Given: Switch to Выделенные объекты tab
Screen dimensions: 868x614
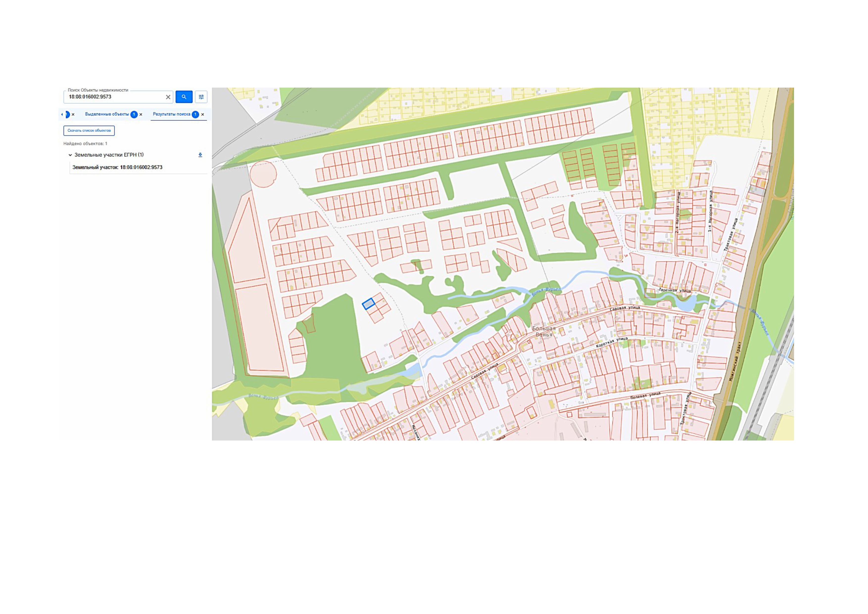Looking at the screenshot, I should (107, 114).
